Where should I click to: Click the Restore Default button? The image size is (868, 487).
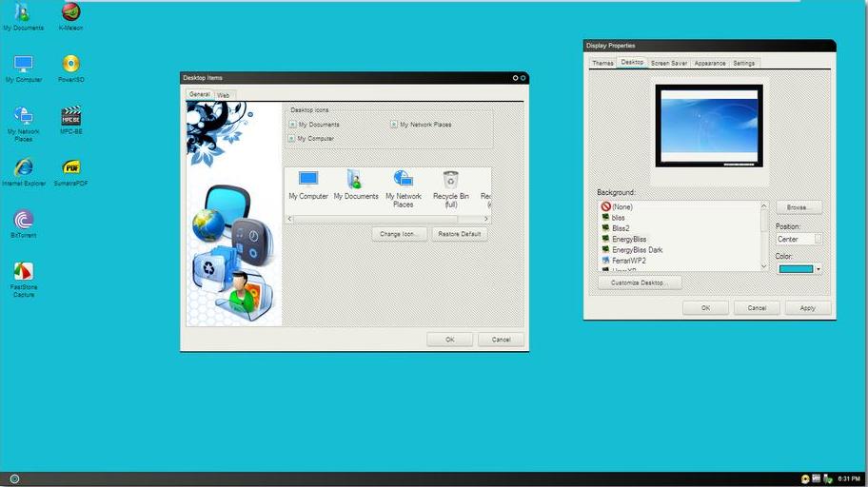click(x=460, y=234)
